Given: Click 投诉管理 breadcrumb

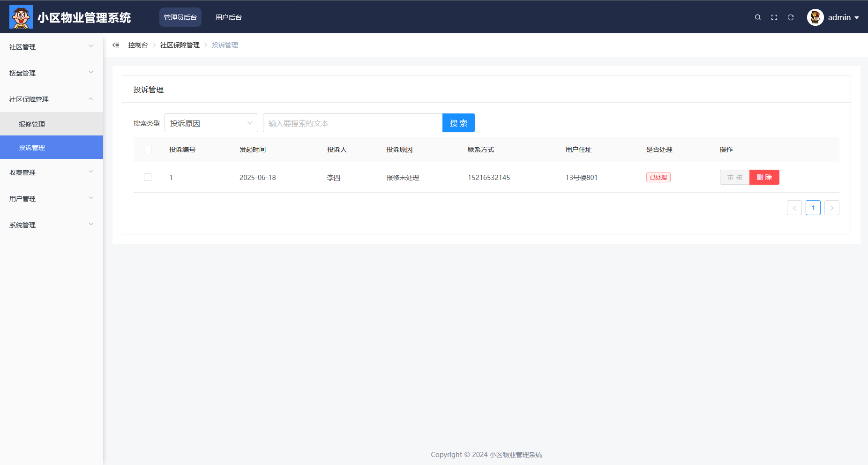Looking at the screenshot, I should pos(225,45).
